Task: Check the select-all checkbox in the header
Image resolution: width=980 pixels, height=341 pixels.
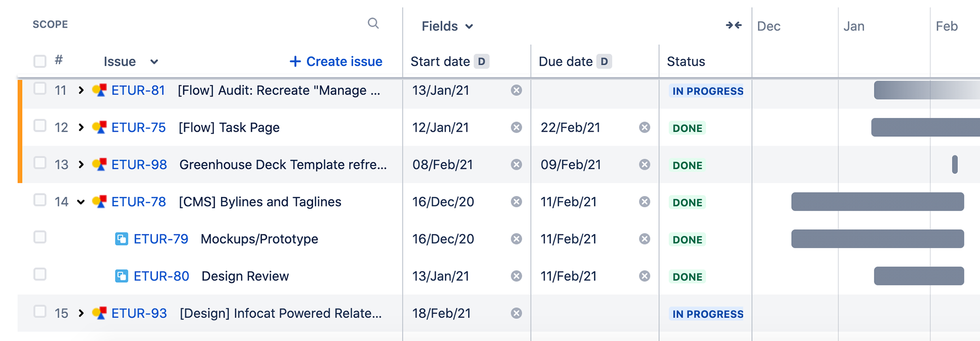Action: [x=39, y=61]
